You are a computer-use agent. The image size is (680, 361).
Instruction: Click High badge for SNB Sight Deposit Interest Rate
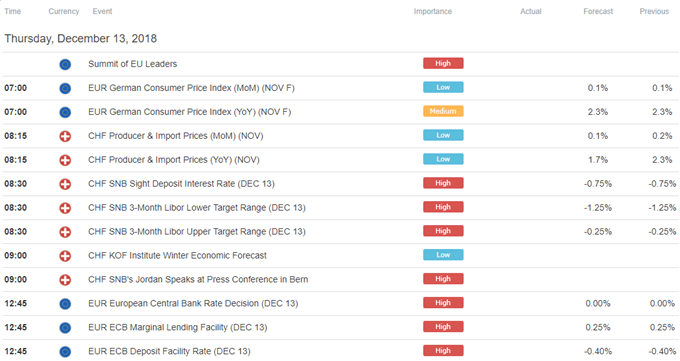443,183
